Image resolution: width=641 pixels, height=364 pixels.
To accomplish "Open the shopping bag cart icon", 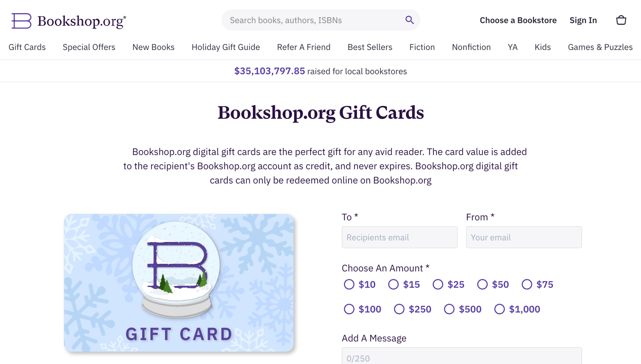I will [621, 20].
